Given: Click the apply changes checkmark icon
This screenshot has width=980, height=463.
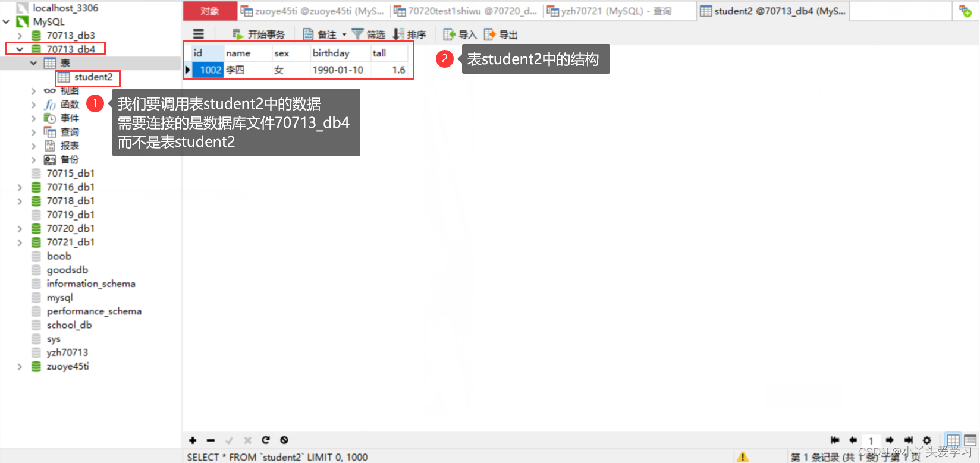Looking at the screenshot, I should 229,440.
